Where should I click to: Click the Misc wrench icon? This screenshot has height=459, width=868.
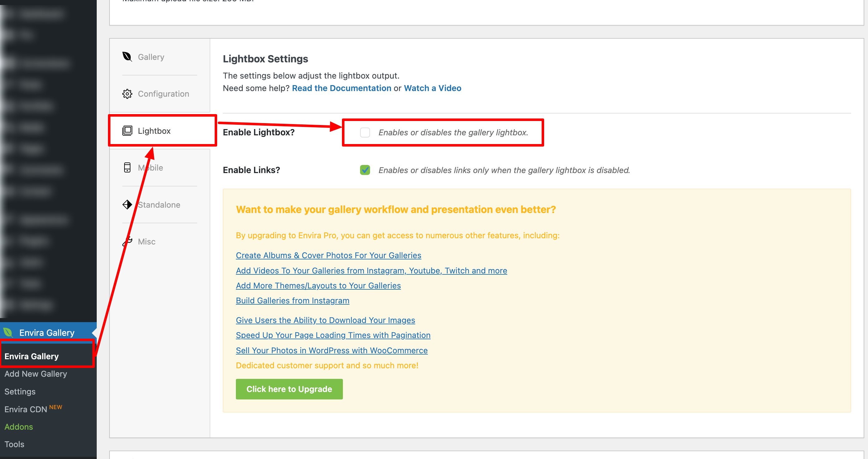127,241
